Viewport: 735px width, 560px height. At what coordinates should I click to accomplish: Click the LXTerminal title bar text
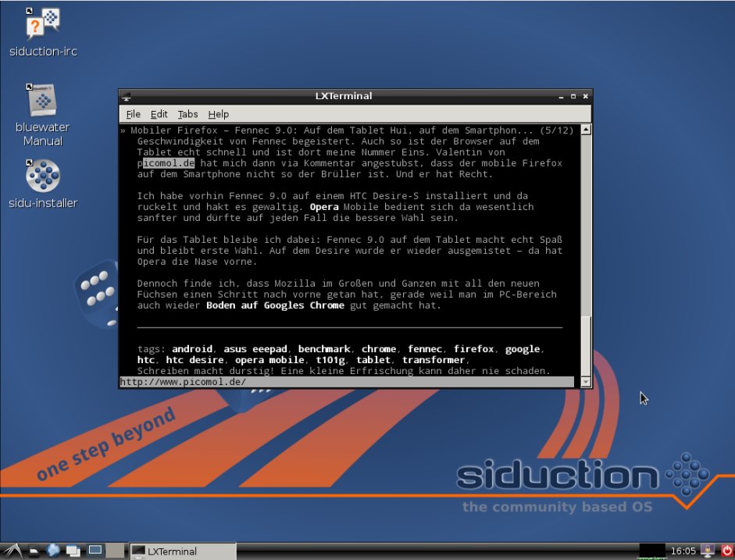click(344, 96)
